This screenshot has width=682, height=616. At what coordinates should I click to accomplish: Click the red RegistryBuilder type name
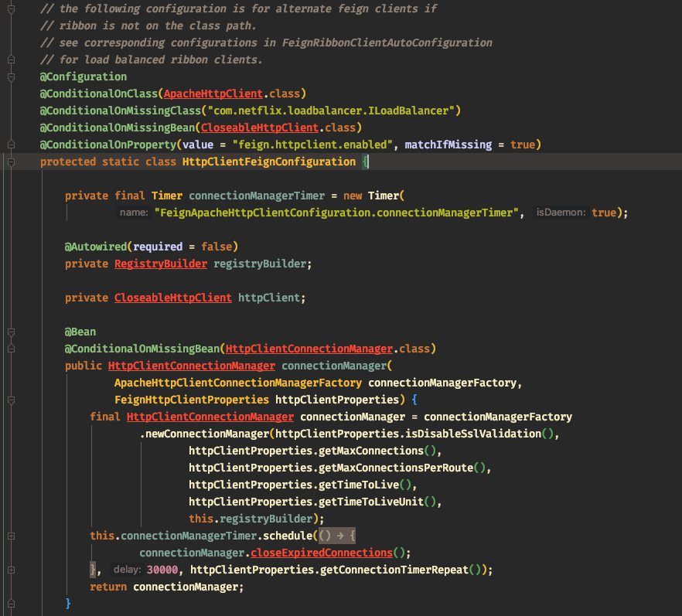click(x=161, y=264)
